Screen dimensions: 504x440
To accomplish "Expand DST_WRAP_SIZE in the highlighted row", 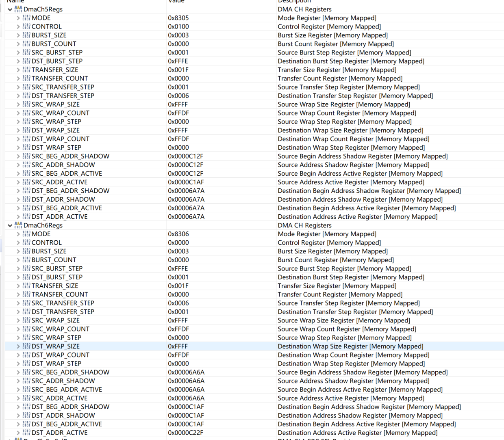I will pos(18,346).
